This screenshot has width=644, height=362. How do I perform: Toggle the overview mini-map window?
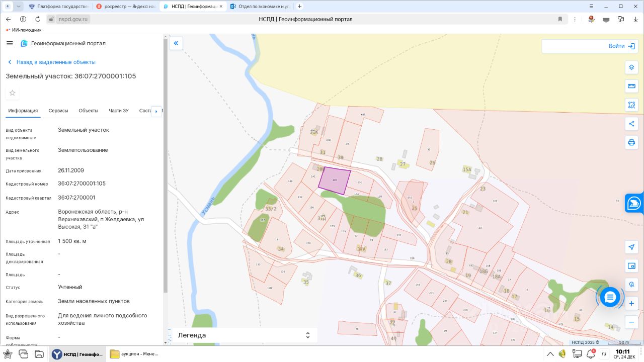pos(631,265)
